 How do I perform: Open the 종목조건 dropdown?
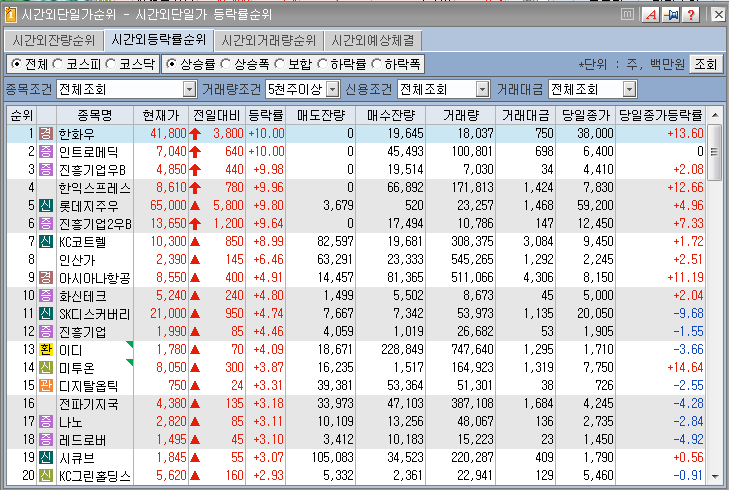click(189, 89)
